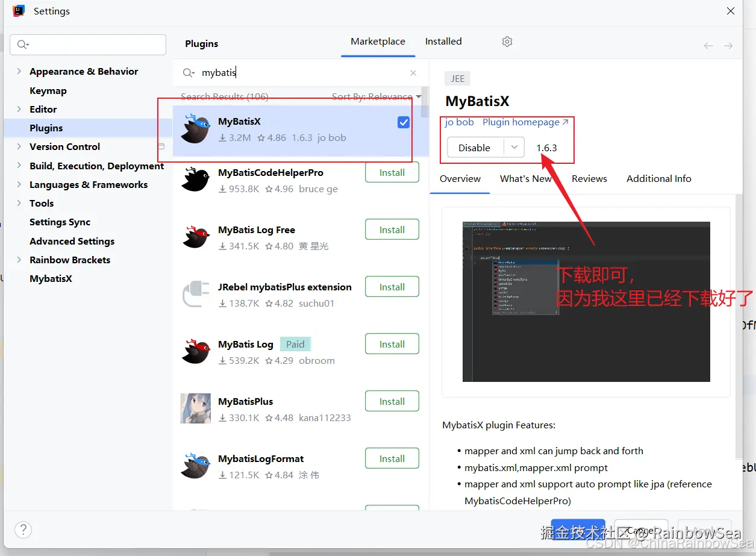Screen dimensions: 756x556
Task: Disable the MyBatisX plugin
Action: tap(475, 147)
